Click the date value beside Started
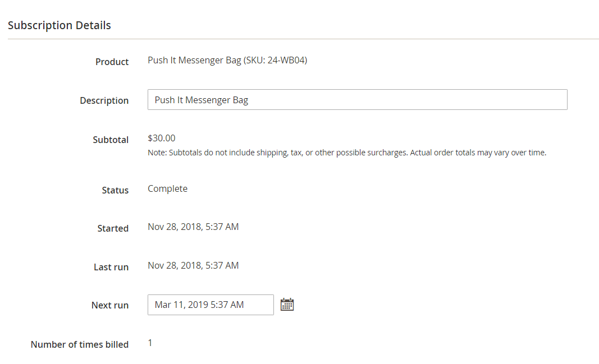Screen dimensions: 599x364 pyautogui.click(x=193, y=227)
